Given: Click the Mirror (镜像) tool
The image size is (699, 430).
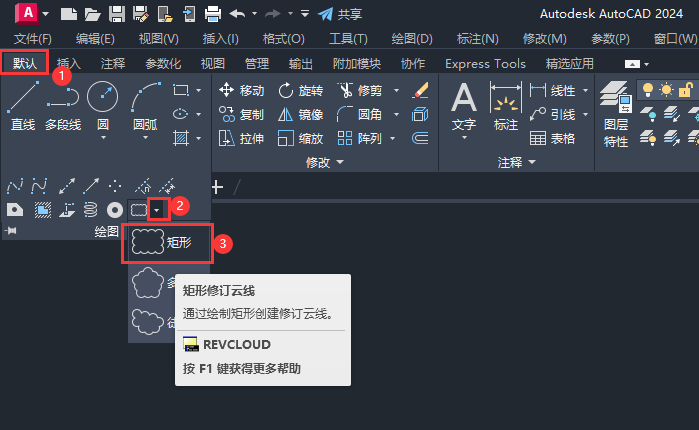Looking at the screenshot, I should tap(300, 115).
